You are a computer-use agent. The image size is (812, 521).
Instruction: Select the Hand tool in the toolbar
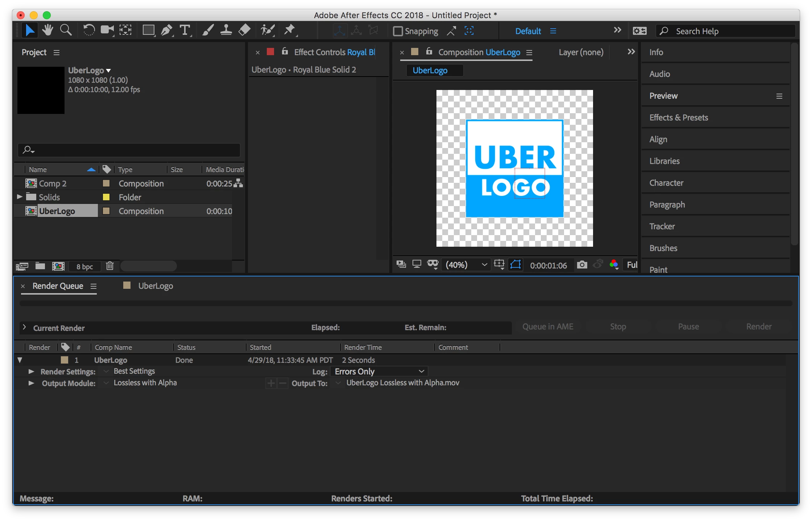47,30
